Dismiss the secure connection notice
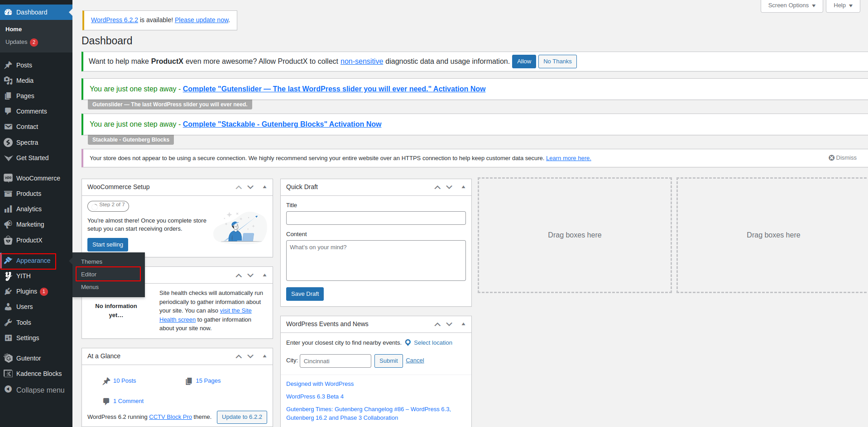This screenshot has height=427, width=868. [x=842, y=158]
